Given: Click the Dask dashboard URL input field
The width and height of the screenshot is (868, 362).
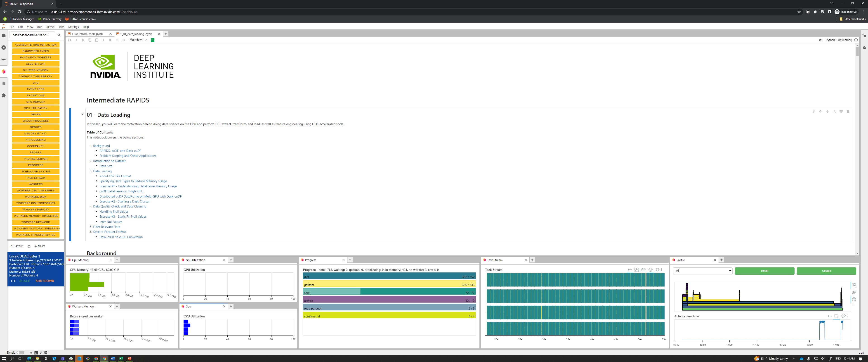Looking at the screenshot, I should [x=32, y=35].
